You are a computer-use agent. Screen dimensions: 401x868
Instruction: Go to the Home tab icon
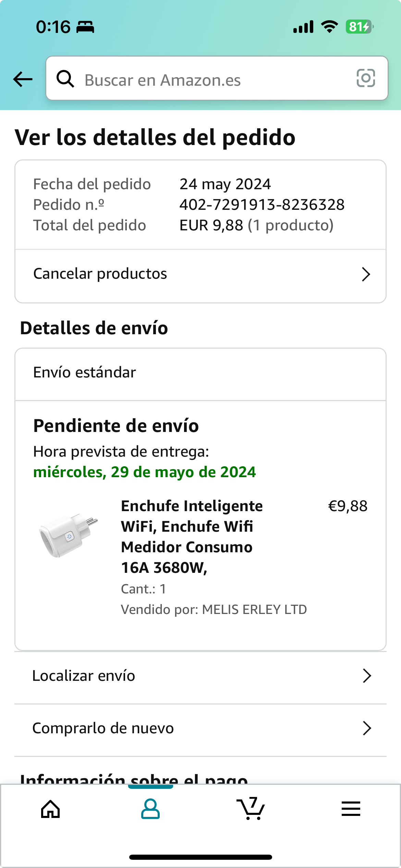pyautogui.click(x=50, y=809)
